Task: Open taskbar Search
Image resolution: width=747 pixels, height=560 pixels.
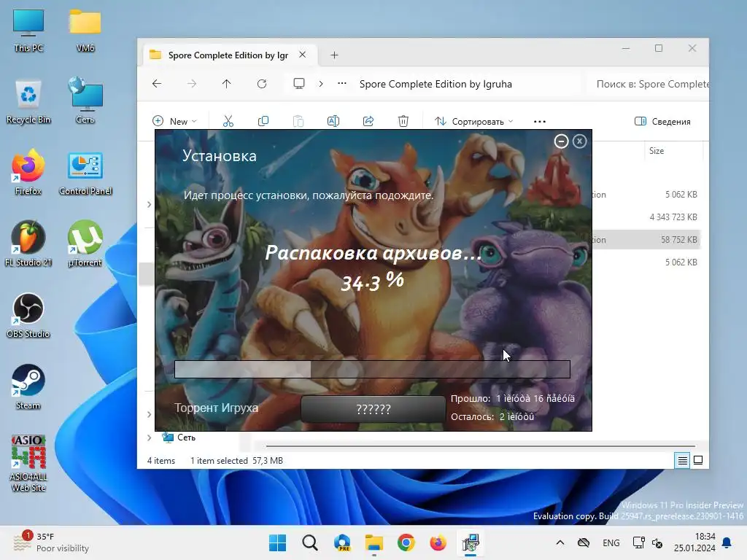Action: pyautogui.click(x=310, y=542)
